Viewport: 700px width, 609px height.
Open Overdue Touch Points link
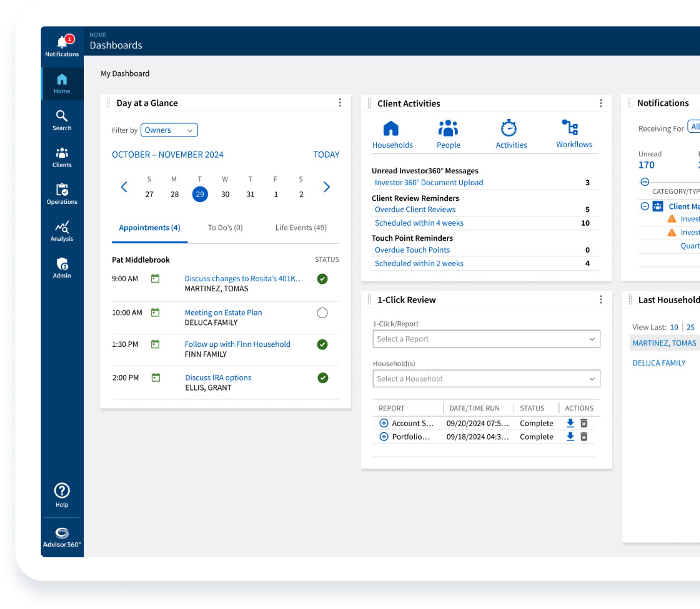tap(412, 250)
